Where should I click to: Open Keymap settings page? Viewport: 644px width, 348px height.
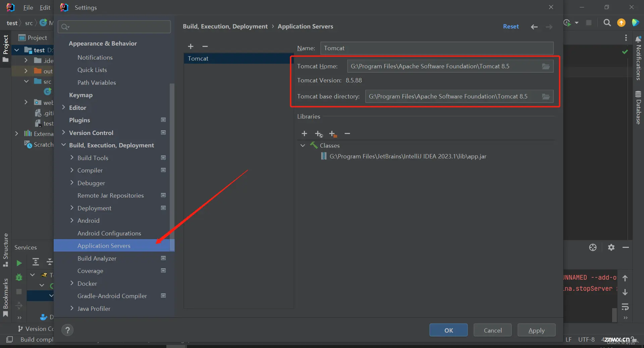click(81, 95)
